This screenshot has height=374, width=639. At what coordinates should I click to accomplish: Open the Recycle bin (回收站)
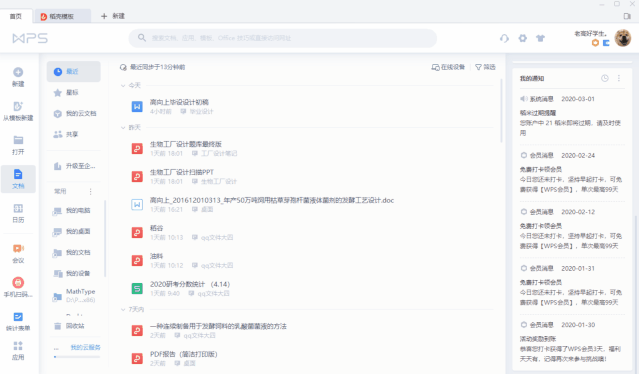[x=73, y=326]
